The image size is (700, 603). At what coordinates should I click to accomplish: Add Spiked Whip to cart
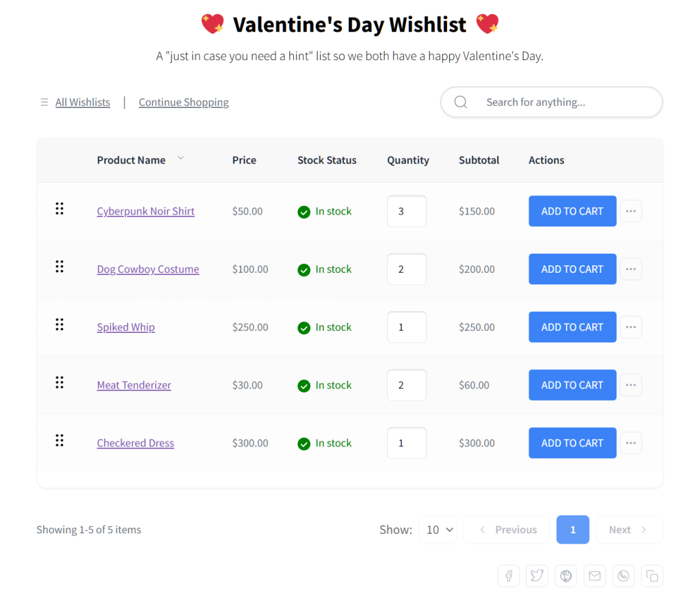click(572, 327)
